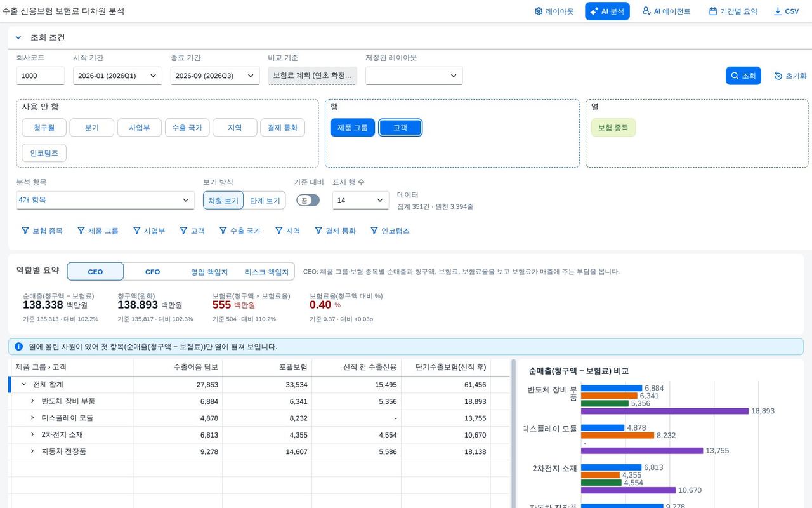
Task: Switch to the CEO role tab
Action: 95,272
